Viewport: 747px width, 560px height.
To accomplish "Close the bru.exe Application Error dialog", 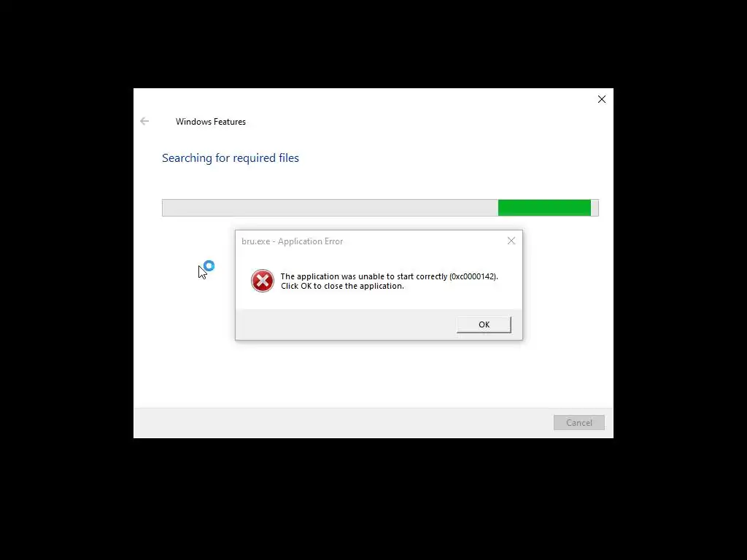I will pos(511,241).
